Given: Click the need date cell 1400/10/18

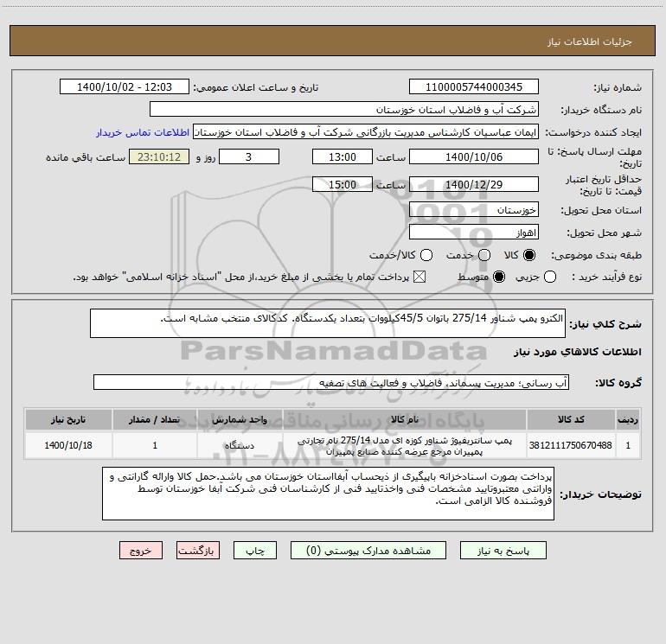Looking at the screenshot, I should [68, 445].
